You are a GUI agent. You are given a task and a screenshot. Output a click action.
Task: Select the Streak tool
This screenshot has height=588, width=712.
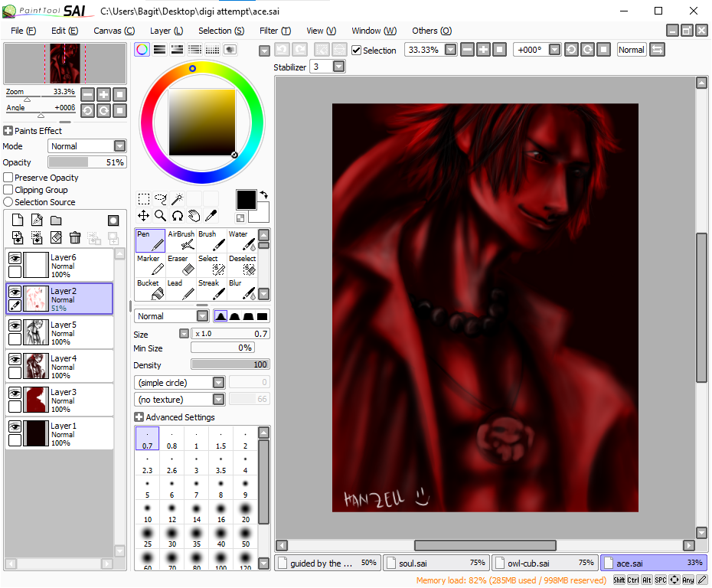point(211,289)
